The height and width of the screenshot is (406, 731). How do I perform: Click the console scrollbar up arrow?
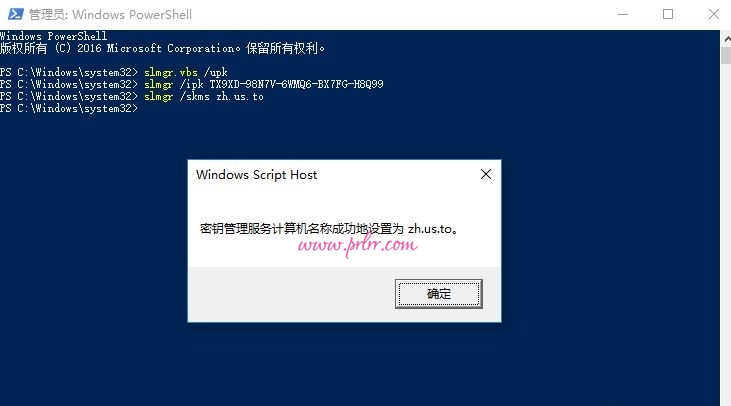tap(726, 39)
